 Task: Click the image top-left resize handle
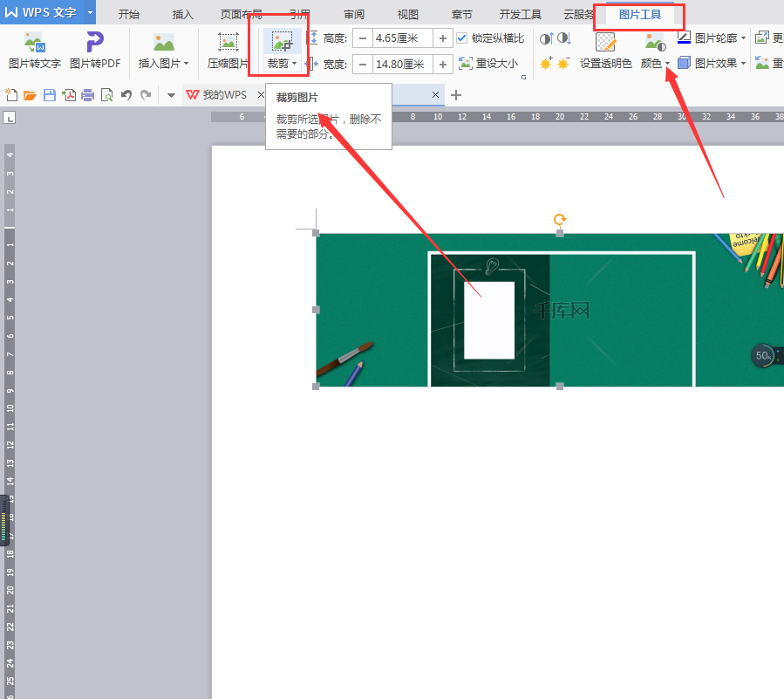click(x=316, y=233)
